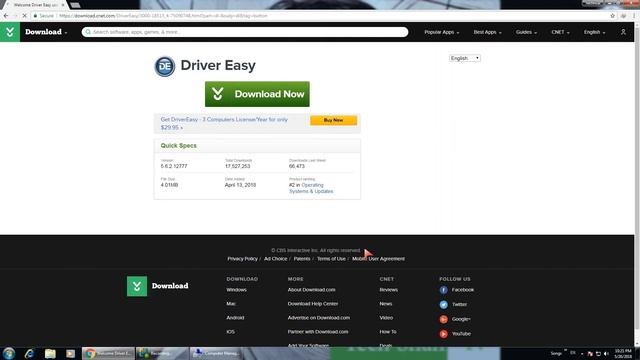The image size is (640, 360).
Task: Click the April 13, 2018 date value
Action: coord(240,185)
